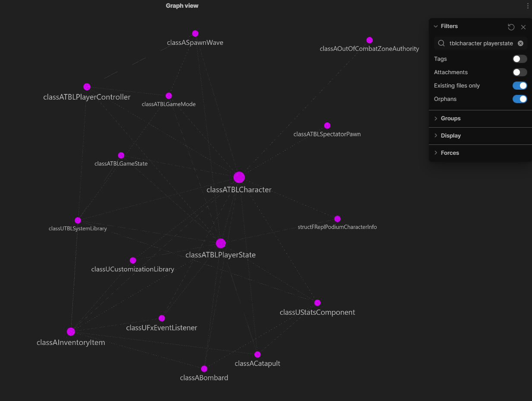Image resolution: width=532 pixels, height=401 pixels.
Task: Select the structFReplPodiumCharacterInfo node
Action: 337,219
